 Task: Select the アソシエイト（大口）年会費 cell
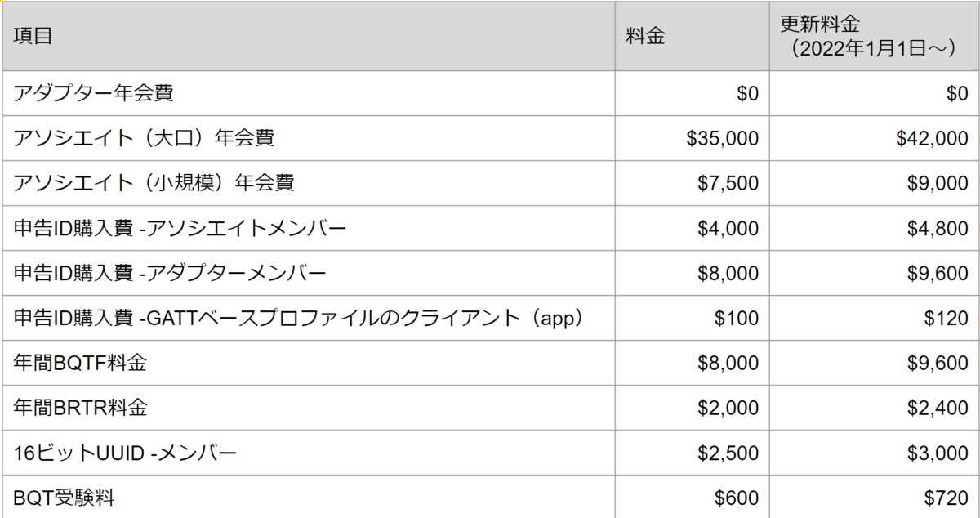(308, 139)
